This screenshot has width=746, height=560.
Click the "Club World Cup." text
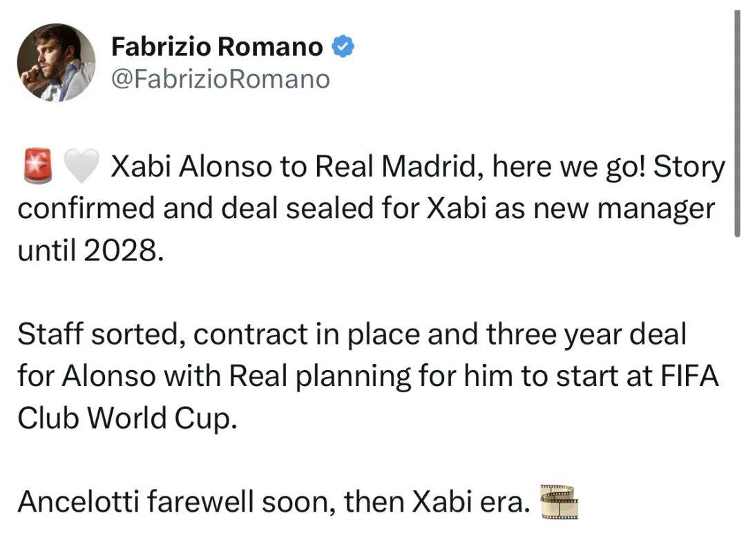[x=127, y=418]
